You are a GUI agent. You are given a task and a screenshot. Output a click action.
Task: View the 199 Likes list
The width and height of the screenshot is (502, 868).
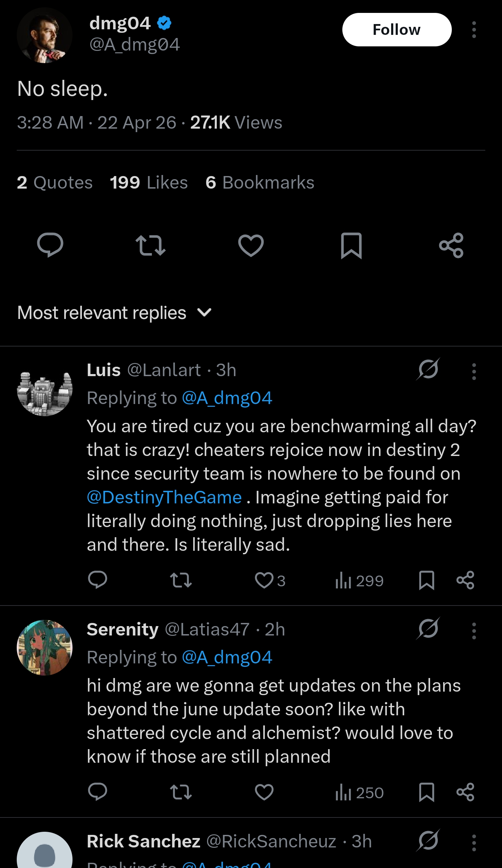[149, 182]
